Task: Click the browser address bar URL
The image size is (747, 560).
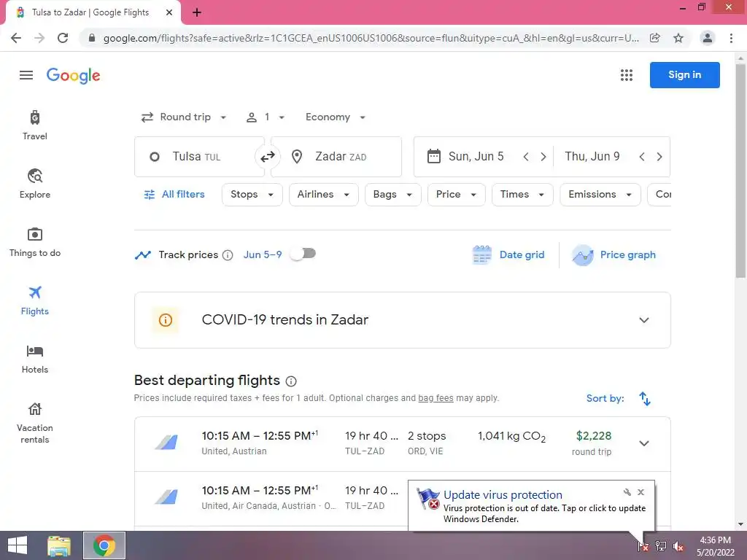Action: point(371,38)
